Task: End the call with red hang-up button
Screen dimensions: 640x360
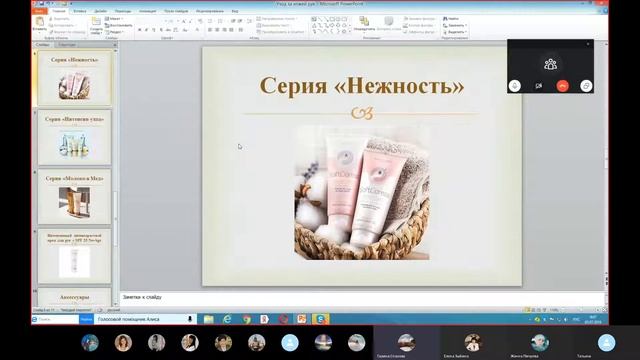Action: click(562, 86)
